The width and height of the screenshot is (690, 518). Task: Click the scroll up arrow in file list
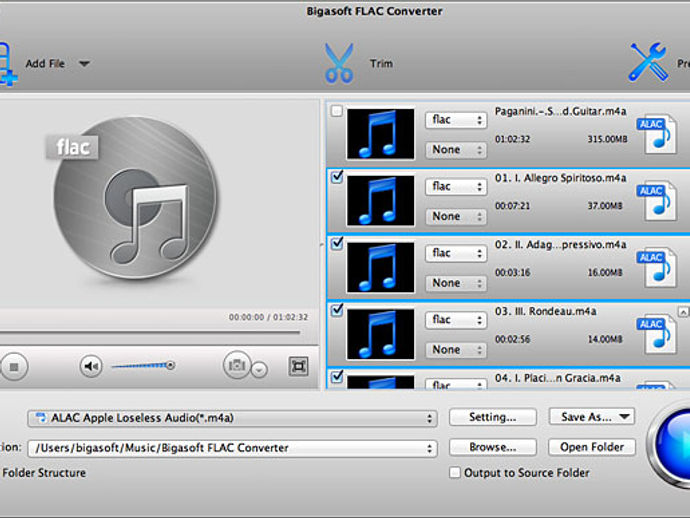pyautogui.click(x=683, y=312)
